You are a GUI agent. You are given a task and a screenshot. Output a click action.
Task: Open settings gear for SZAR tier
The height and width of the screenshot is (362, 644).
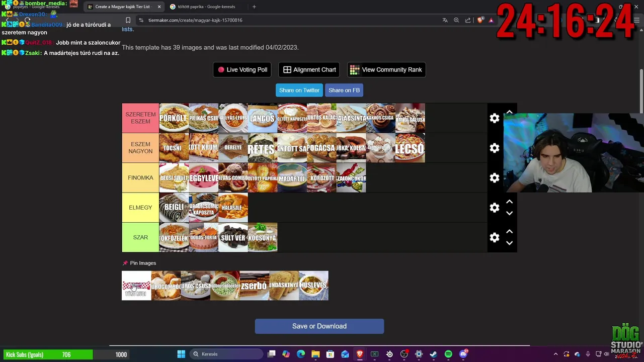(x=495, y=237)
